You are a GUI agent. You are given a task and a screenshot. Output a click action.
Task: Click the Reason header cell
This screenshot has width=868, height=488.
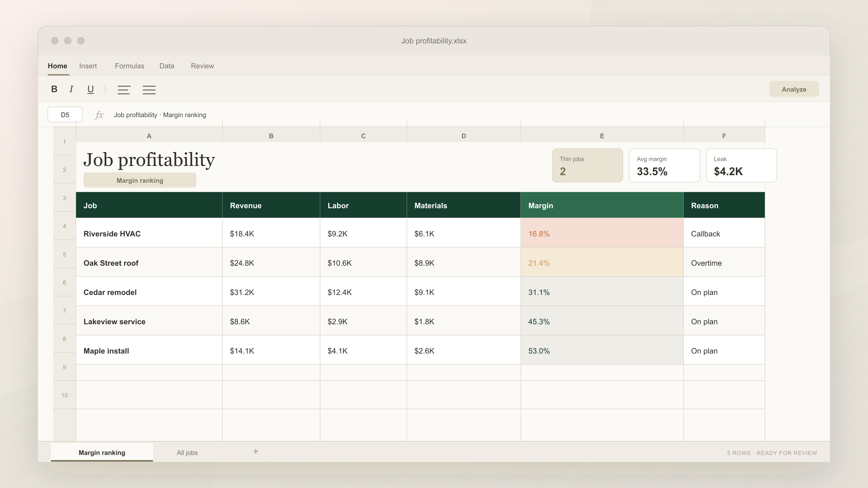tap(724, 205)
